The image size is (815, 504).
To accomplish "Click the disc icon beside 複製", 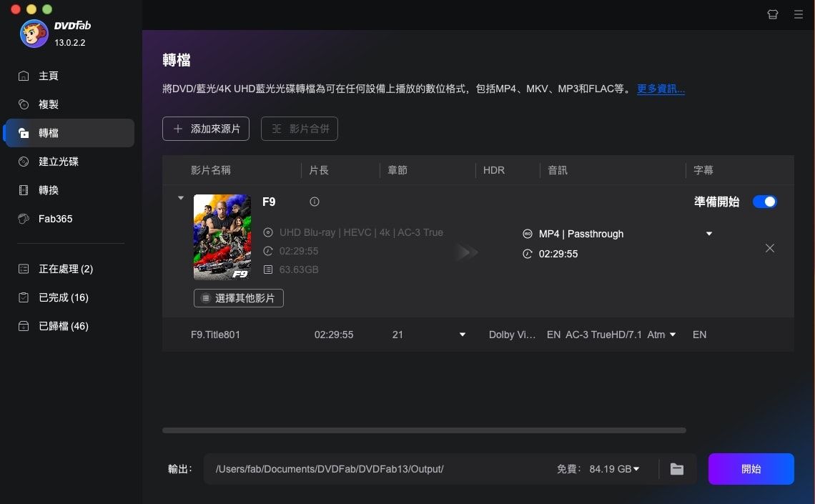I will click(x=24, y=104).
